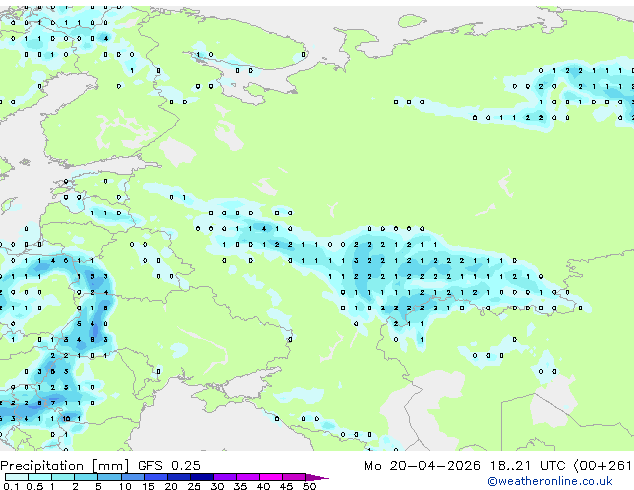Click the legend scale label '40'

point(263,486)
